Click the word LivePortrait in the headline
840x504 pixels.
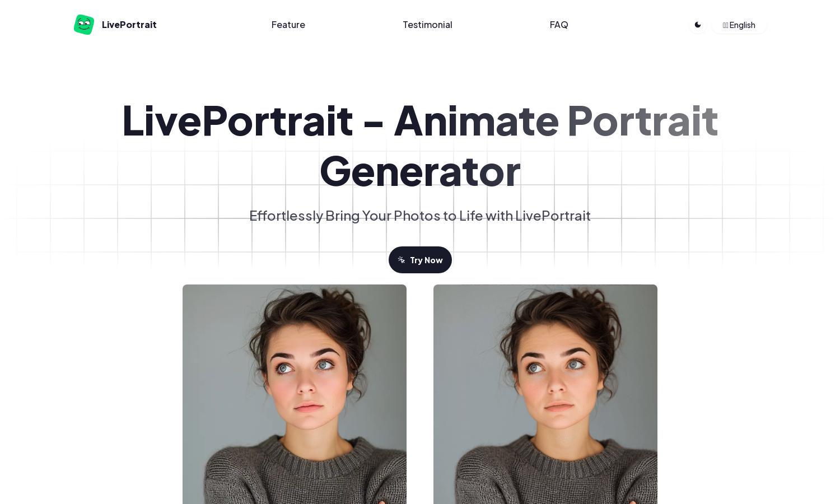pos(237,120)
